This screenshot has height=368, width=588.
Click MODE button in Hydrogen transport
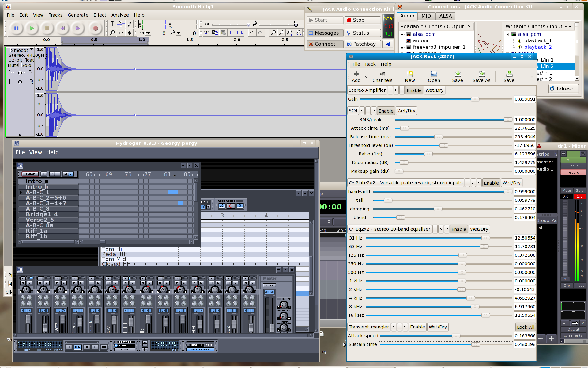coord(124,349)
